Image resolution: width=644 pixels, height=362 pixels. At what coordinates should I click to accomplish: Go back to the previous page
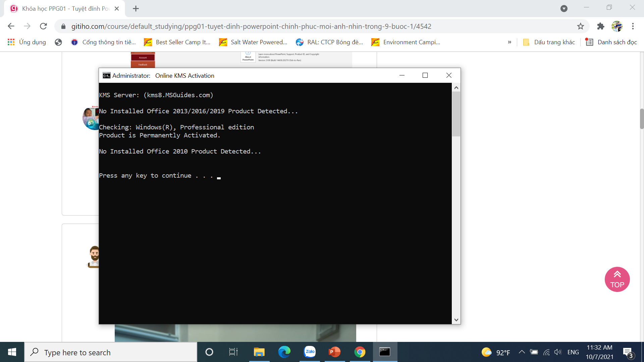pos(11,26)
